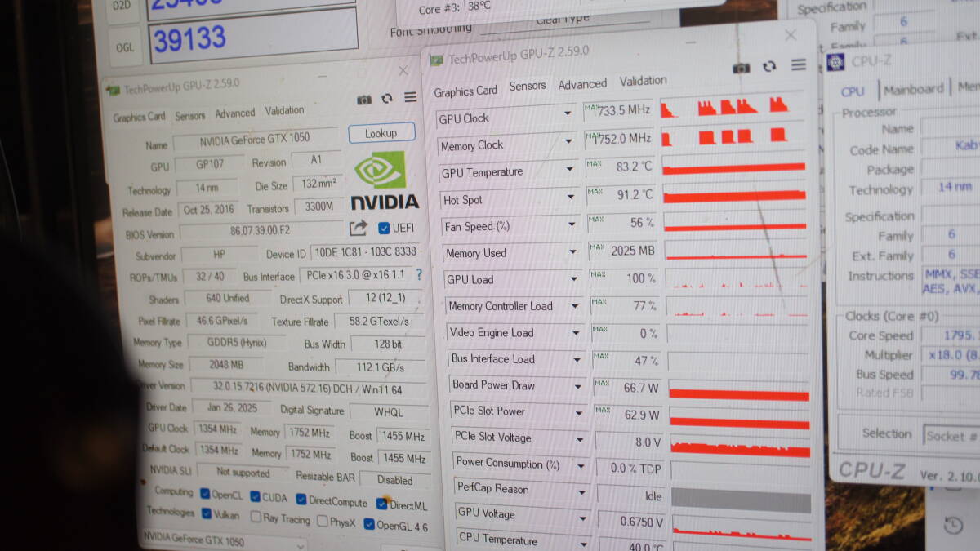This screenshot has height=551, width=980.
Task: Open the GPU Temperature sensor dropdown
Action: [x=569, y=168]
